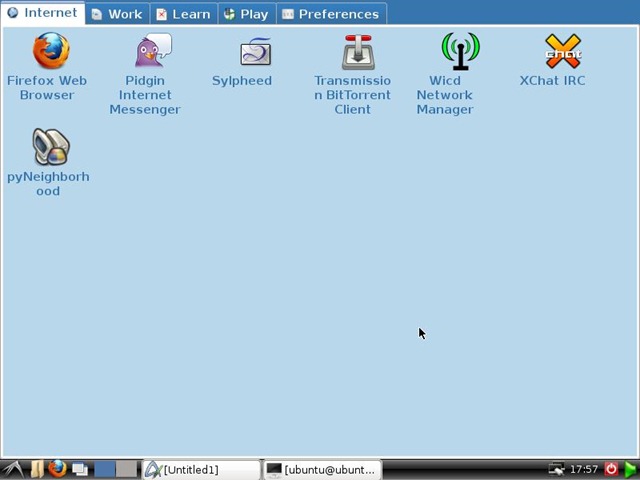Screen dimensions: 640x480
Task: Switch to the Work tab
Action: click(x=118, y=14)
